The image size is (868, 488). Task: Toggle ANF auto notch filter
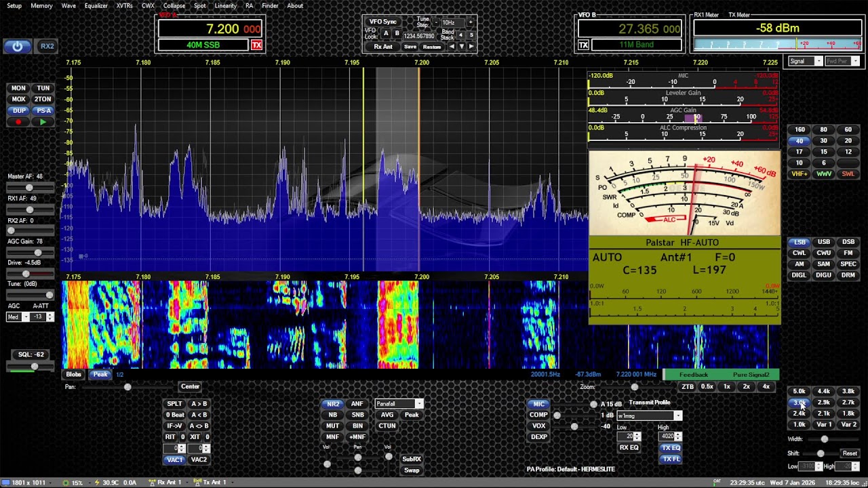pos(357,403)
